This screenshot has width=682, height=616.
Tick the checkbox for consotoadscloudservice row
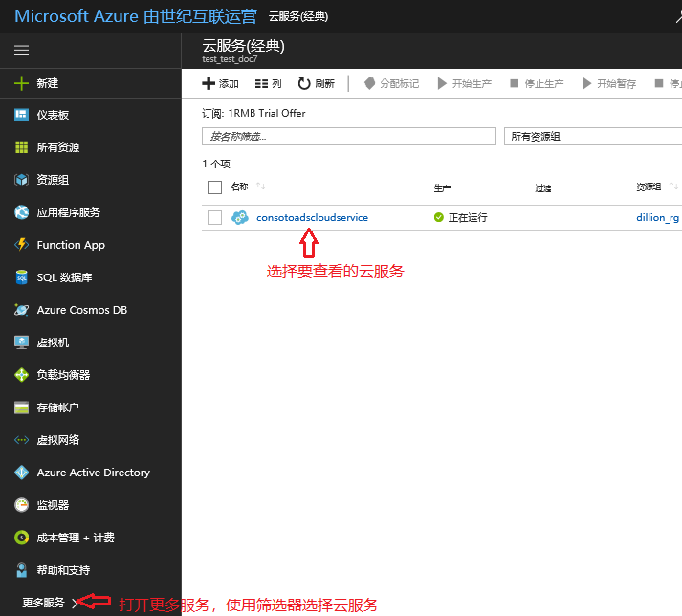tap(214, 217)
